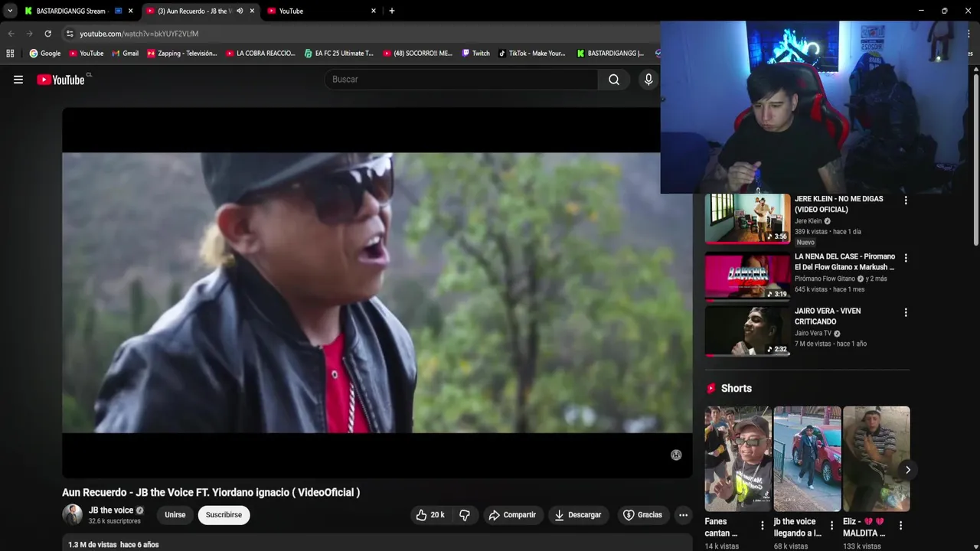Click the Shorts section logo icon
Image resolution: width=980 pixels, height=551 pixels.
click(x=711, y=389)
